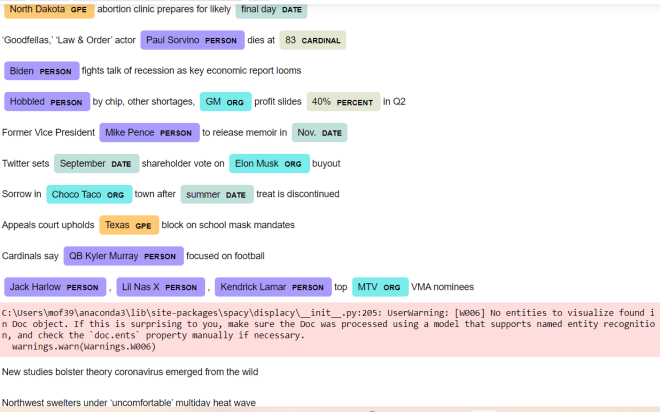The width and height of the screenshot is (660, 412).
Task: Click the 'warnings.warn(Warnings.W006)' line
Action: pyautogui.click(x=84, y=346)
